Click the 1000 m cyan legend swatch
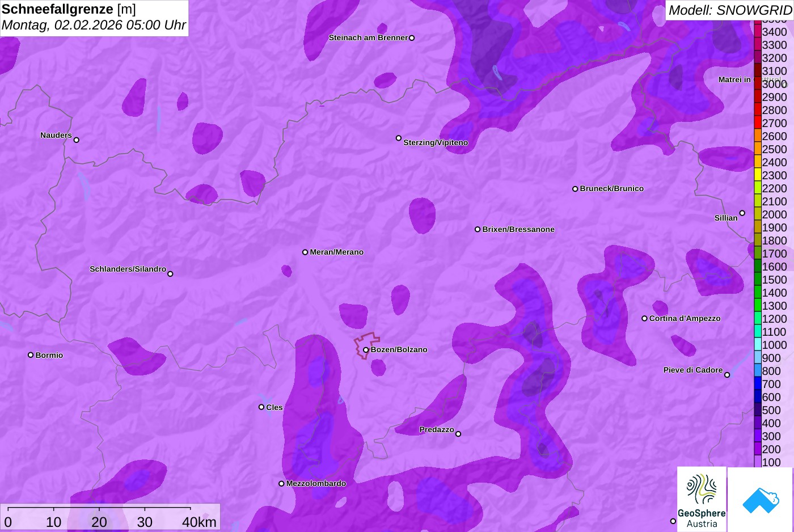794x532 pixels. (757, 344)
